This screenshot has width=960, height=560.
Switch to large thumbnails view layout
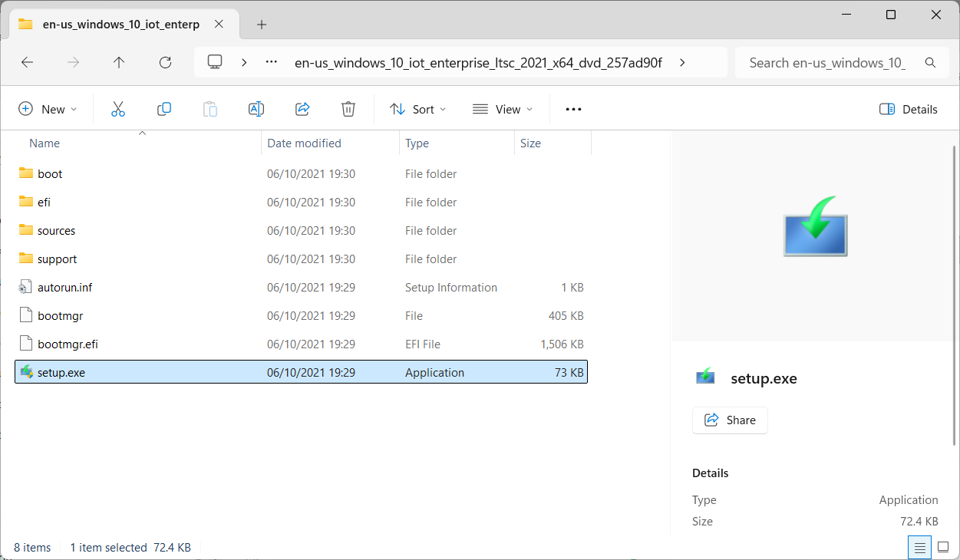943,548
